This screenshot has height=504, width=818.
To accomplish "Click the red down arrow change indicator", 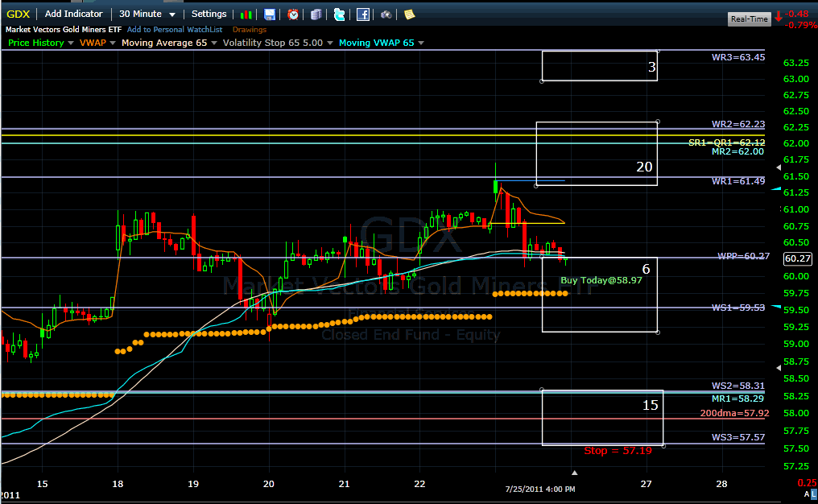I will (779, 17).
